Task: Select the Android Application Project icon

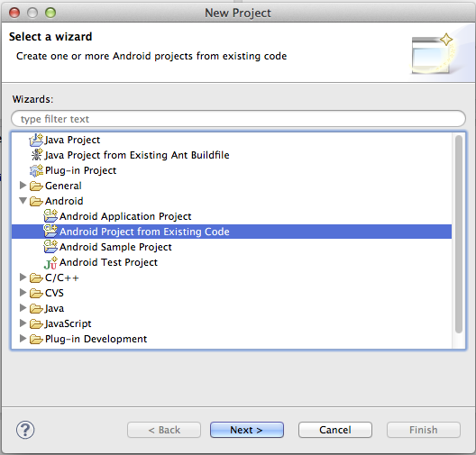Action: click(50, 216)
